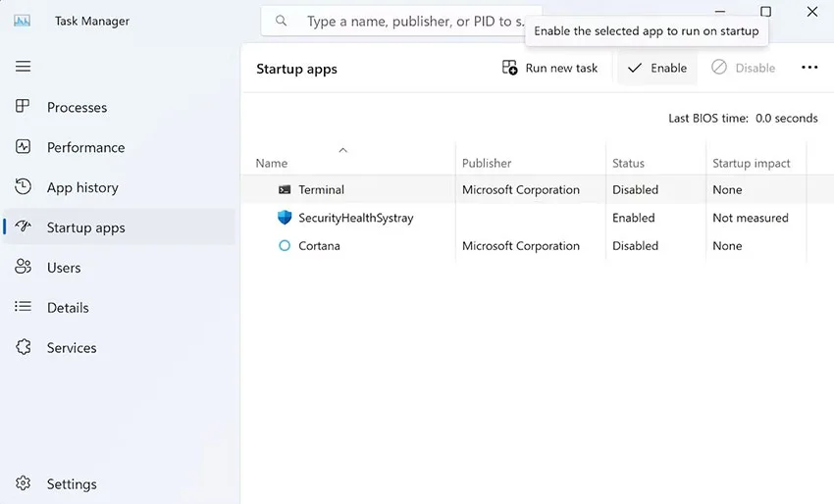The height and width of the screenshot is (504, 834).
Task: Click the Run new task icon
Action: click(509, 68)
